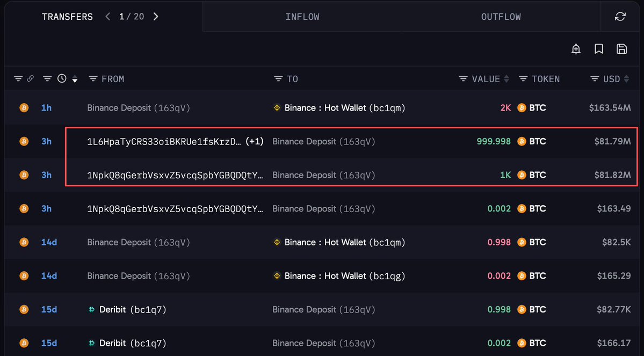Switch to the INFLOW tab
The image size is (644, 356).
pos(302,17)
